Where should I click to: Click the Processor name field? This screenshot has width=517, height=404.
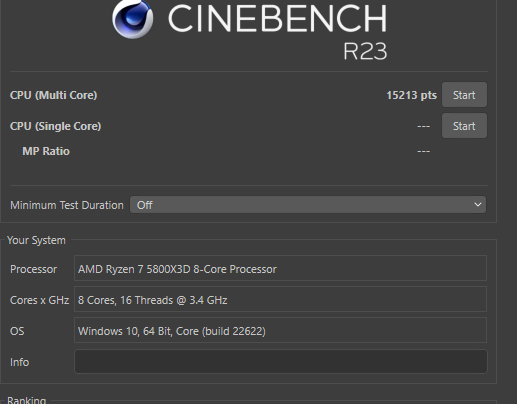280,268
